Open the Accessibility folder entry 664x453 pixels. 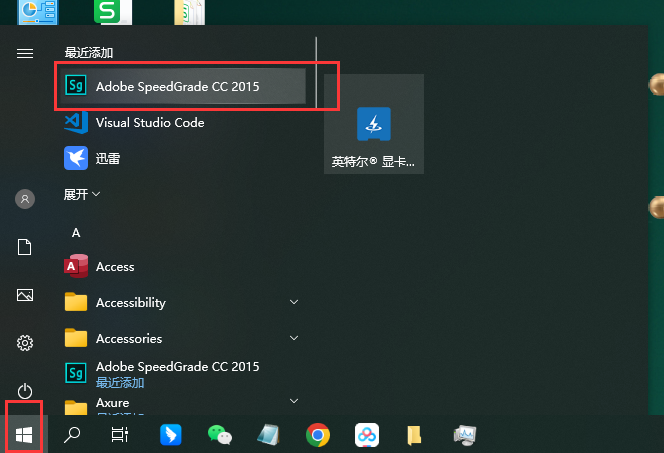(x=183, y=302)
